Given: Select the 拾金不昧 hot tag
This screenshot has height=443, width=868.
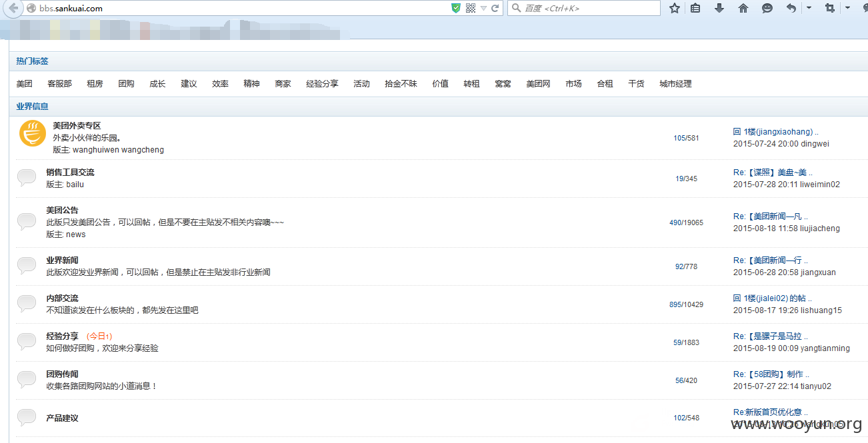Looking at the screenshot, I should click(x=401, y=84).
